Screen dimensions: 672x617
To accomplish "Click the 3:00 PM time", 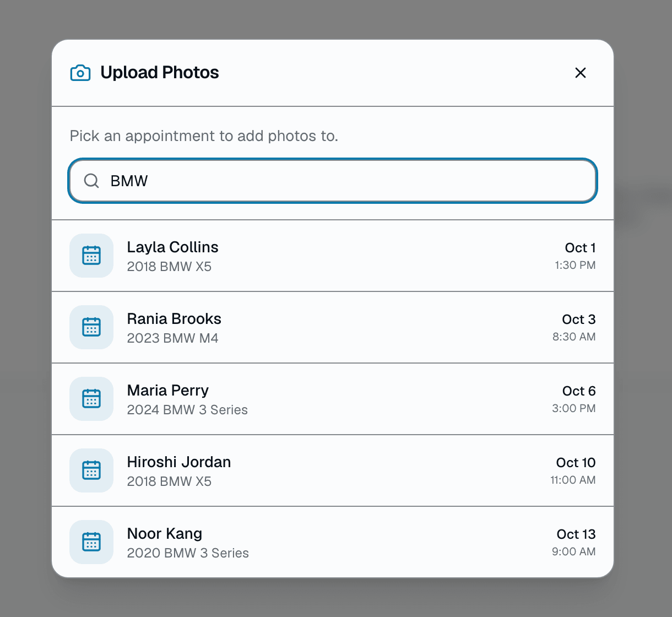I will point(574,409).
